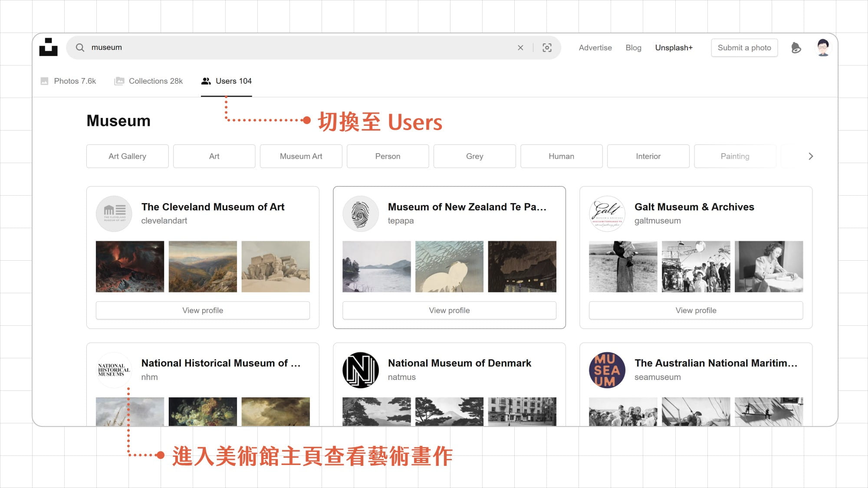Open the Blog link
Viewport: 868px width, 488px height.
pyautogui.click(x=633, y=48)
